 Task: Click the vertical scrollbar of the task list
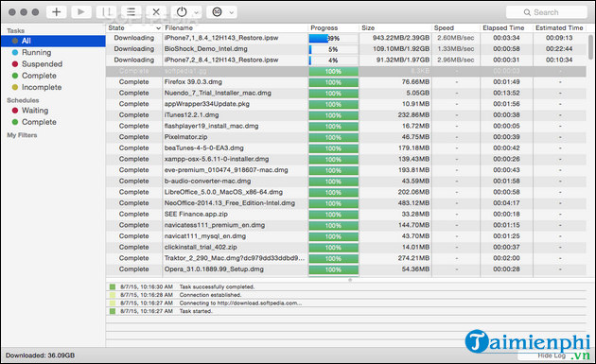(x=590, y=47)
